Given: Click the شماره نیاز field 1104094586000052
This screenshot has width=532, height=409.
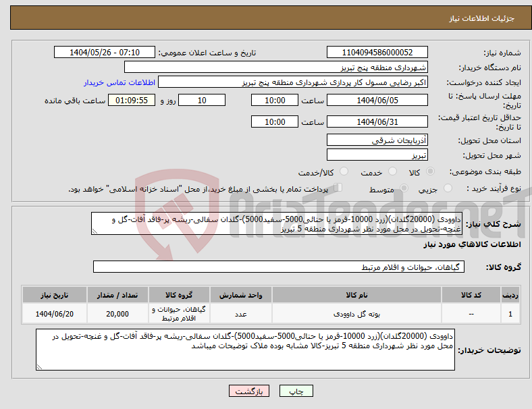Looking at the screenshot, I should pyautogui.click(x=377, y=53).
